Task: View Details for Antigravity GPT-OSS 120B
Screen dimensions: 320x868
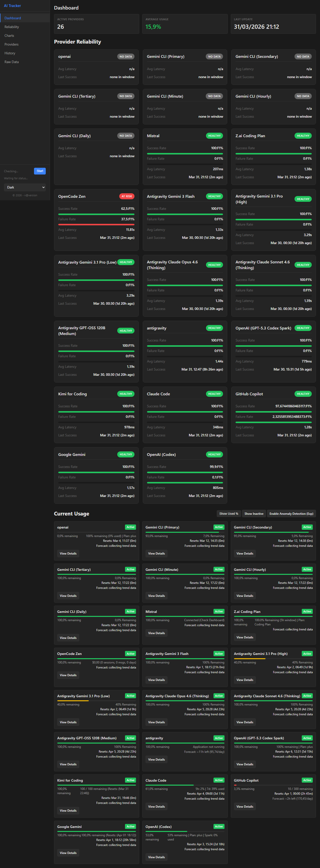Action: pos(68,764)
